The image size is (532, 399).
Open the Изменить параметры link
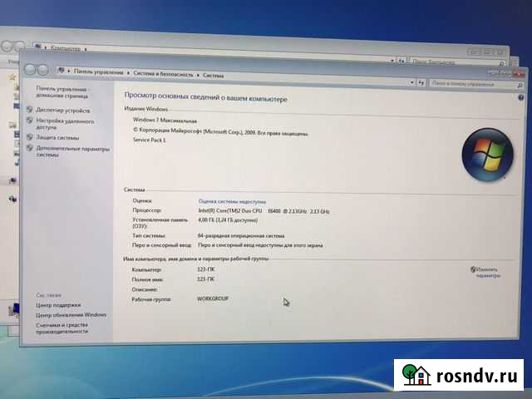(489, 273)
